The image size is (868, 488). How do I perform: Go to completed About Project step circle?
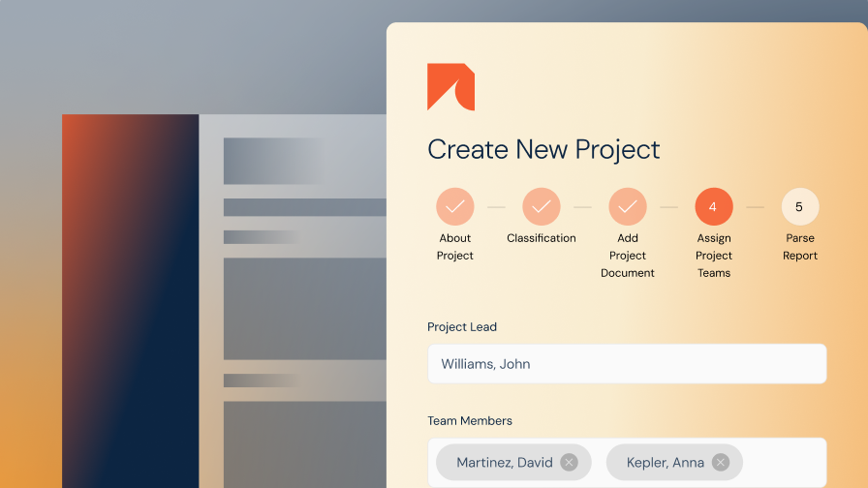click(x=455, y=206)
